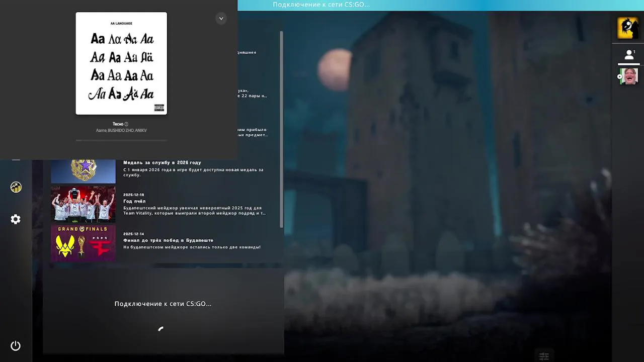Viewport: 644px width, 362px height.
Task: Open news item Медаль за службу в 2026 году
Action: click(162, 163)
